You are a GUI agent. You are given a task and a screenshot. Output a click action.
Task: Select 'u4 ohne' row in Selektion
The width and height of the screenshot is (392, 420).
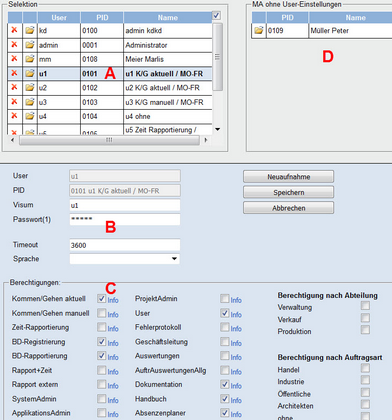click(110, 116)
